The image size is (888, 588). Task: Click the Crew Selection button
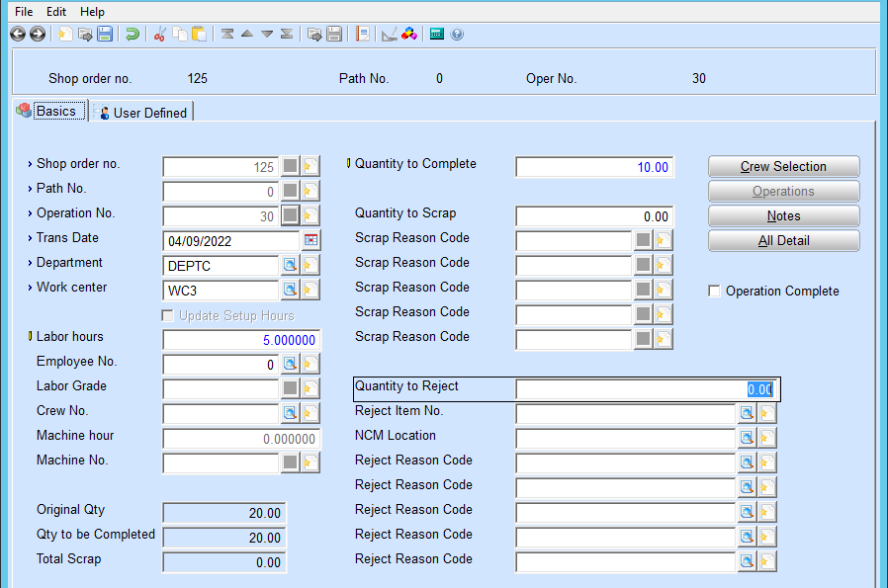(784, 166)
